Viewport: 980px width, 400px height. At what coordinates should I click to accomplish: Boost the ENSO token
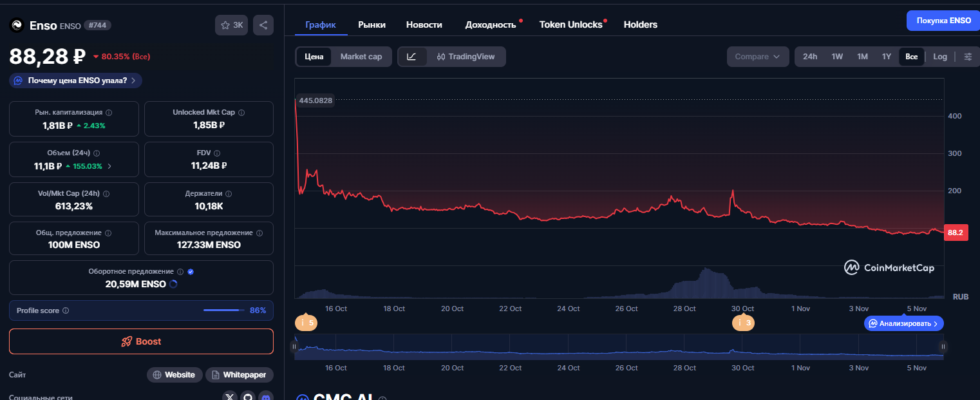tap(141, 341)
